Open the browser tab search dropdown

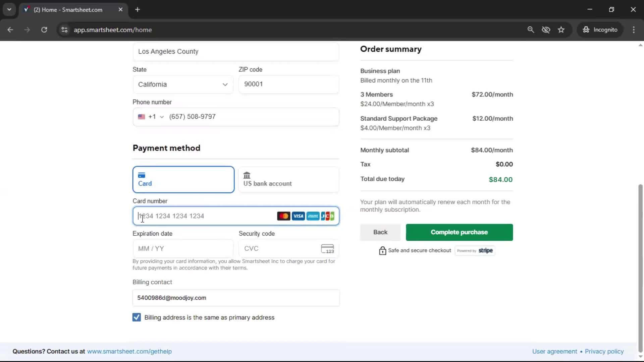[9, 9]
